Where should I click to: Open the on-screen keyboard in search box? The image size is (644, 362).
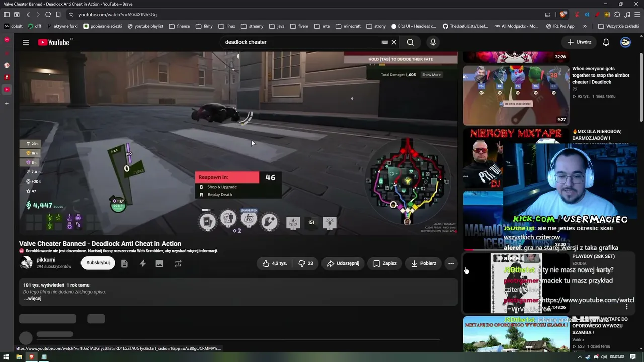coord(385,42)
